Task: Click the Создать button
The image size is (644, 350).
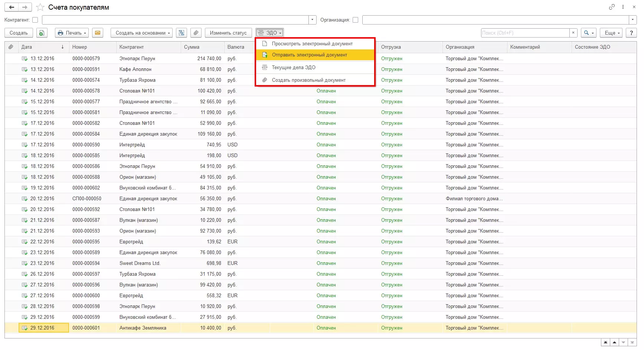Action: tap(19, 33)
